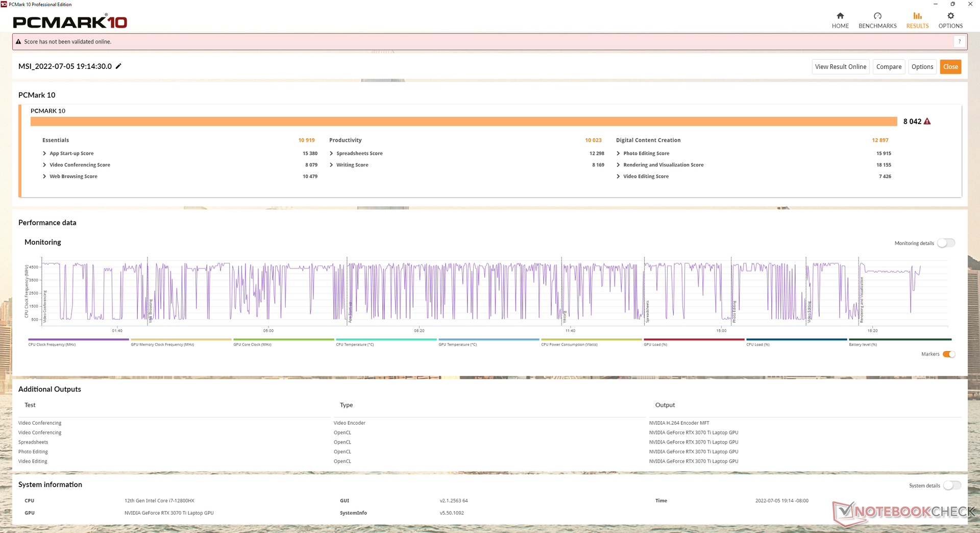Click the Compare button

click(889, 67)
